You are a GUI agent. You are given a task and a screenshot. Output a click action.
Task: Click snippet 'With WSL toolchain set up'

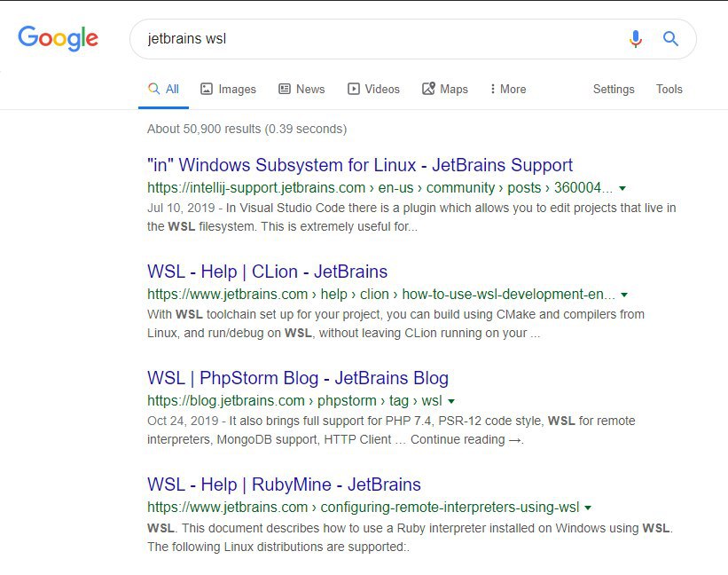point(395,324)
